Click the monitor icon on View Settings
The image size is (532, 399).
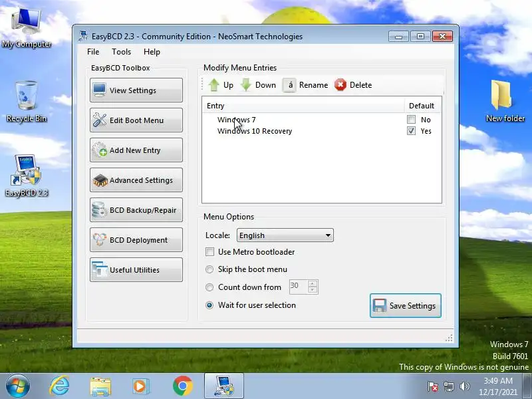(x=99, y=90)
